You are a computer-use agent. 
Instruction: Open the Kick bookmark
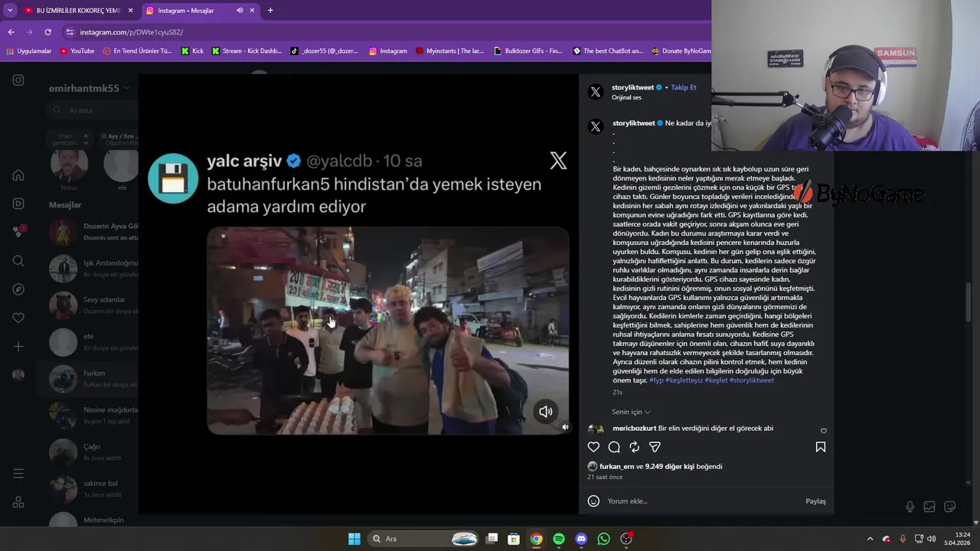(x=192, y=51)
